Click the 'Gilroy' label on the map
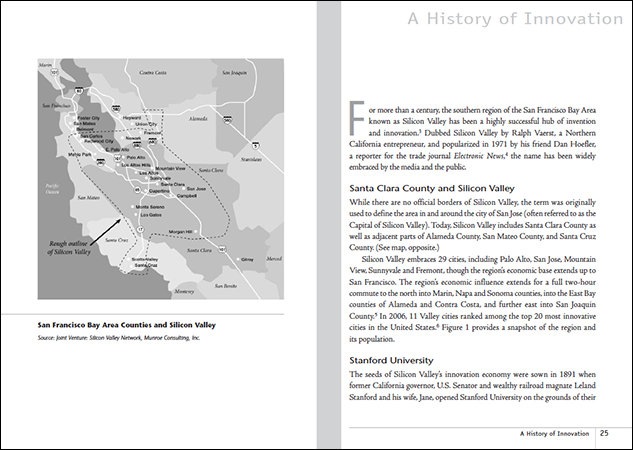Screen dimensions: 633x450 pyautogui.click(x=247, y=260)
